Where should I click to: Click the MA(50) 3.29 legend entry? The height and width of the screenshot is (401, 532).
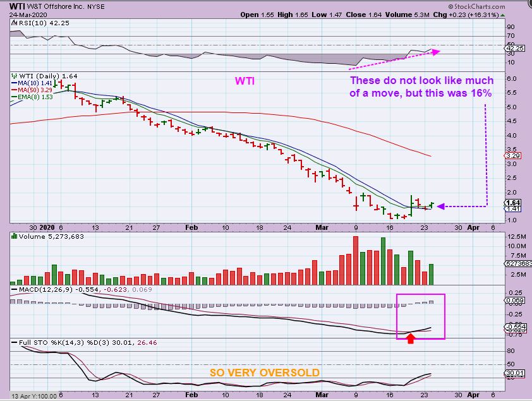pyautogui.click(x=35, y=90)
